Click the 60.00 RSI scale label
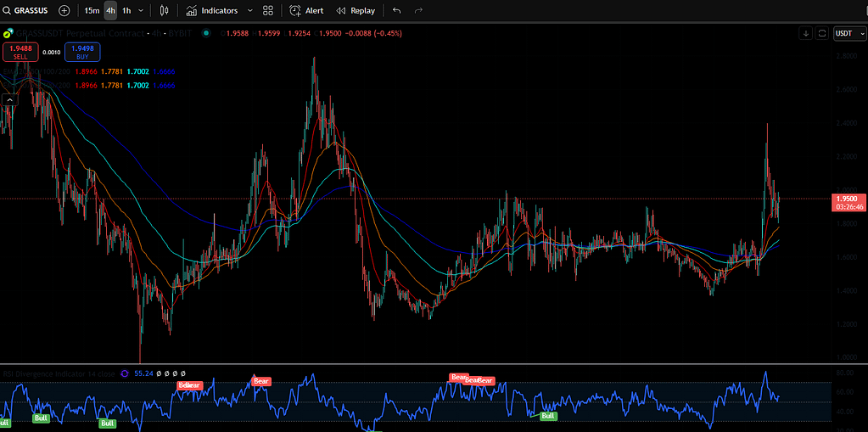The width and height of the screenshot is (868, 432). [x=844, y=392]
